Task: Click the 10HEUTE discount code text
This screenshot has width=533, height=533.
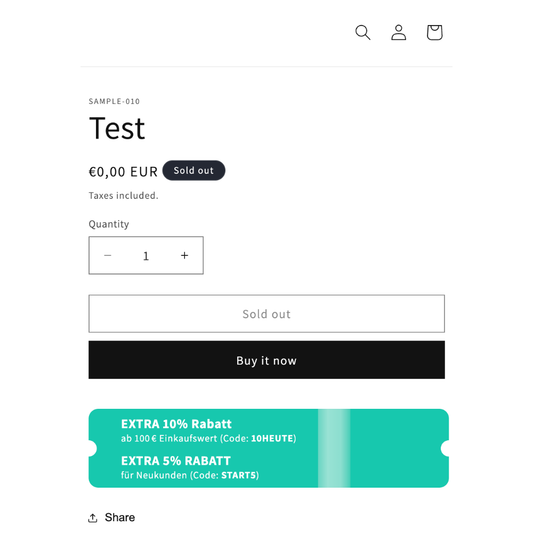Action: [273, 439]
